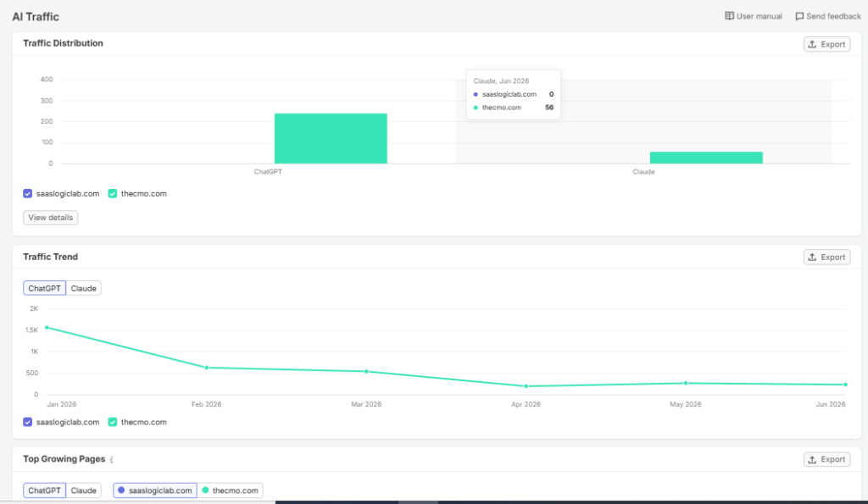The image size is (868, 504).
Task: Click thecmo.com value 56 in tooltip
Action: click(549, 108)
